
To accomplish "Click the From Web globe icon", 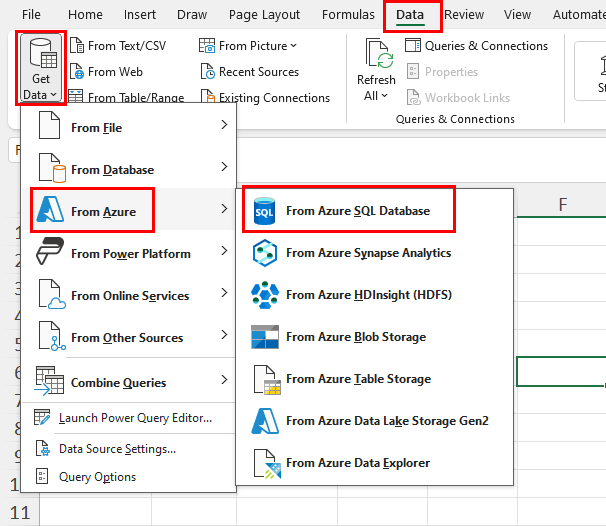I will point(77,71).
